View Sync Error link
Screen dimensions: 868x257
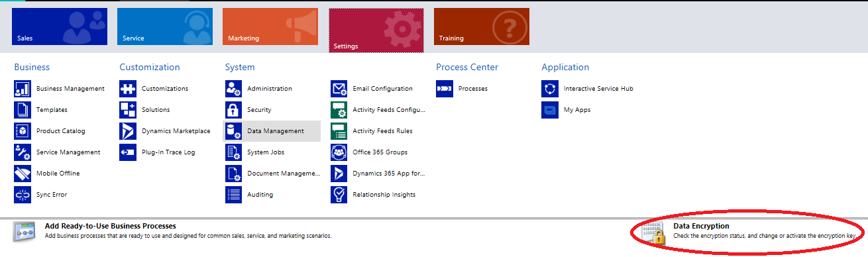tap(52, 195)
